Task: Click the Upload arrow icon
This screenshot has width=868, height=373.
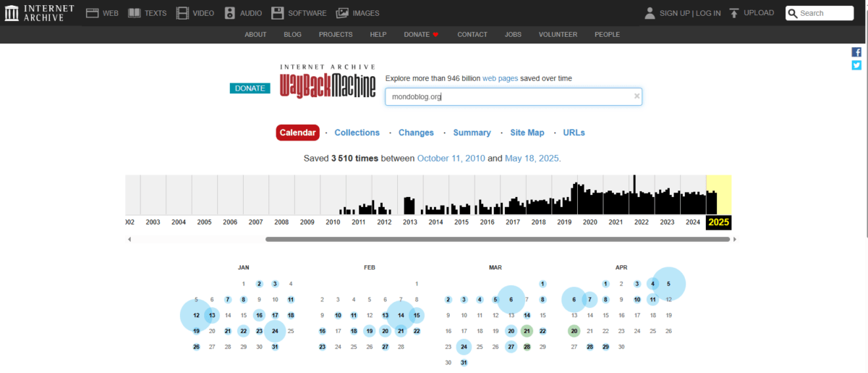Action: pyautogui.click(x=734, y=13)
